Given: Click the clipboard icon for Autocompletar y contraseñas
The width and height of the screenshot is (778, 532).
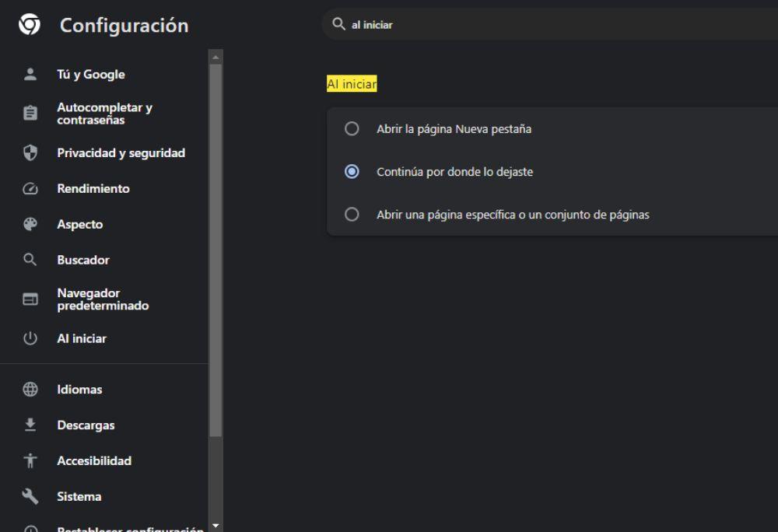Looking at the screenshot, I should (x=30, y=114).
